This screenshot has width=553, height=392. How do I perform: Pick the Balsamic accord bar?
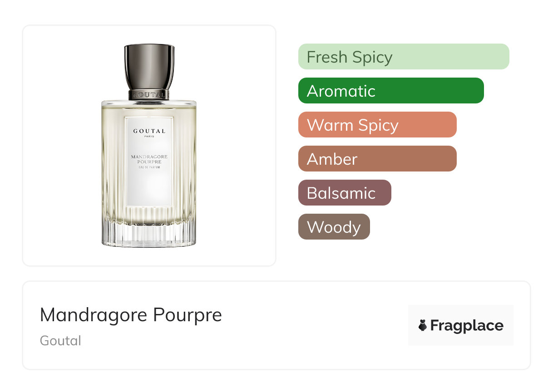tap(345, 193)
